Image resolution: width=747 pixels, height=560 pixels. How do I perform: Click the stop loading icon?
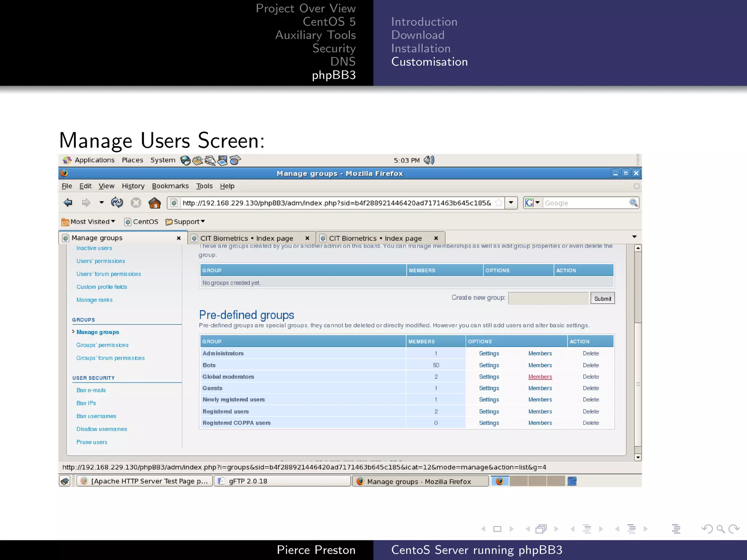tap(136, 202)
